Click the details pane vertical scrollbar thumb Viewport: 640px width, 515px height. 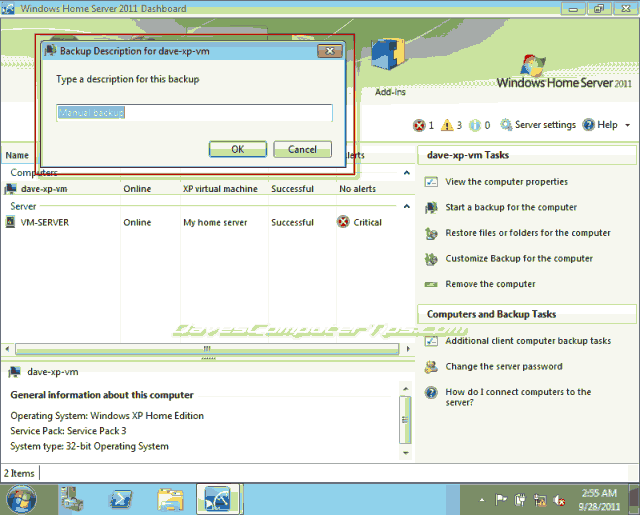(405, 420)
